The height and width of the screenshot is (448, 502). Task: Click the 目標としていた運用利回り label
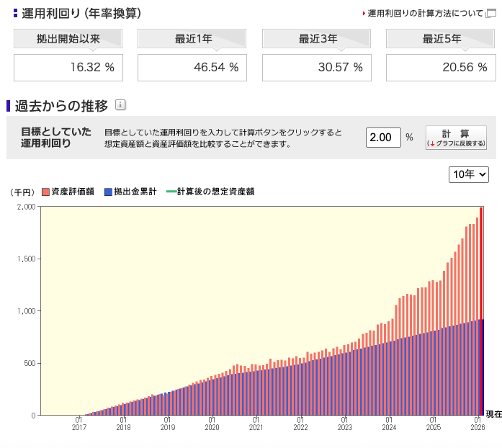coord(56,138)
